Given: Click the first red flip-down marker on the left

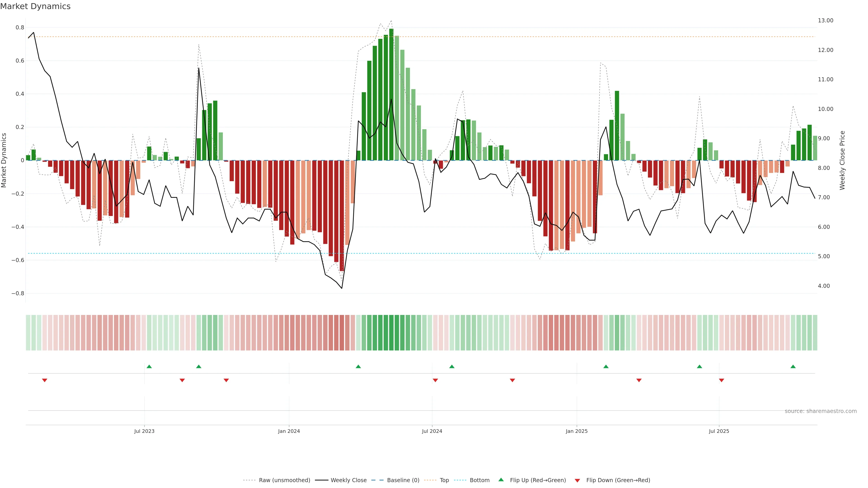Looking at the screenshot, I should click(x=45, y=380).
